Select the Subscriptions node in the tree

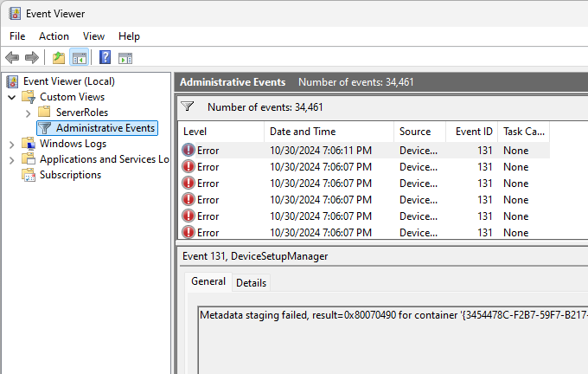tap(70, 175)
